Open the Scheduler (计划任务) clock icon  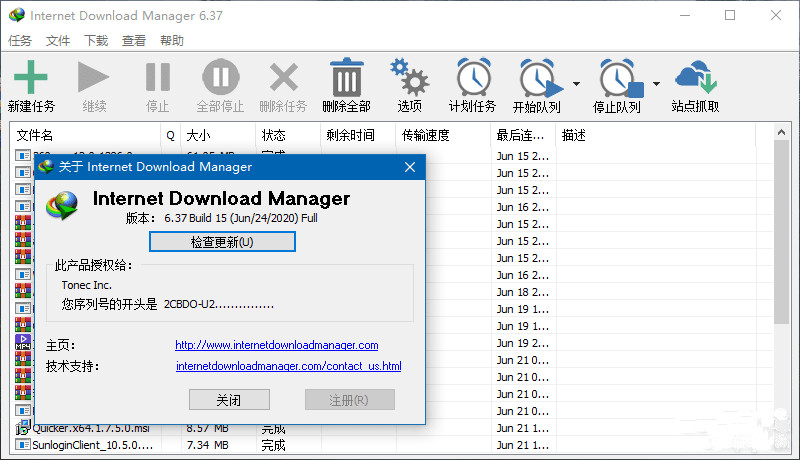coord(473,77)
